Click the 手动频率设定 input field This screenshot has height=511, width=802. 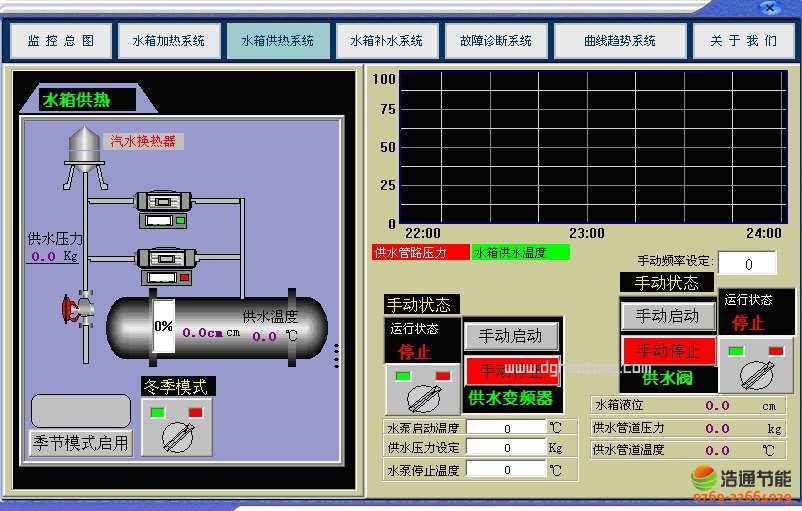tap(746, 263)
